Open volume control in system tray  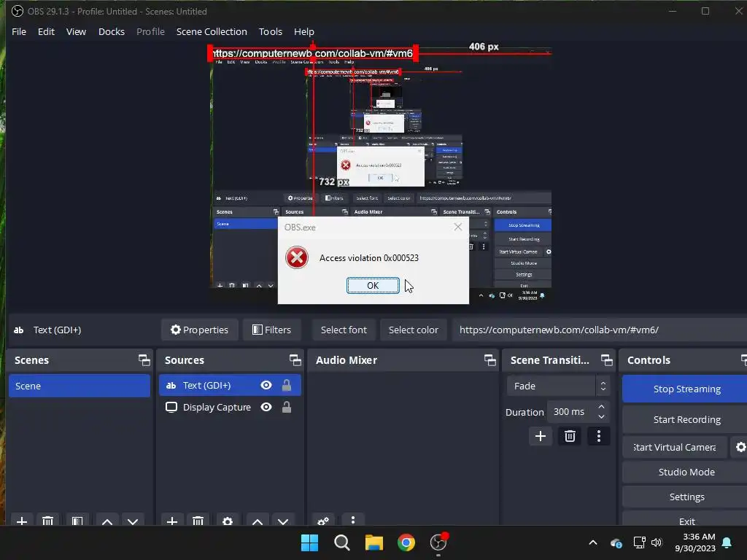pos(657,542)
